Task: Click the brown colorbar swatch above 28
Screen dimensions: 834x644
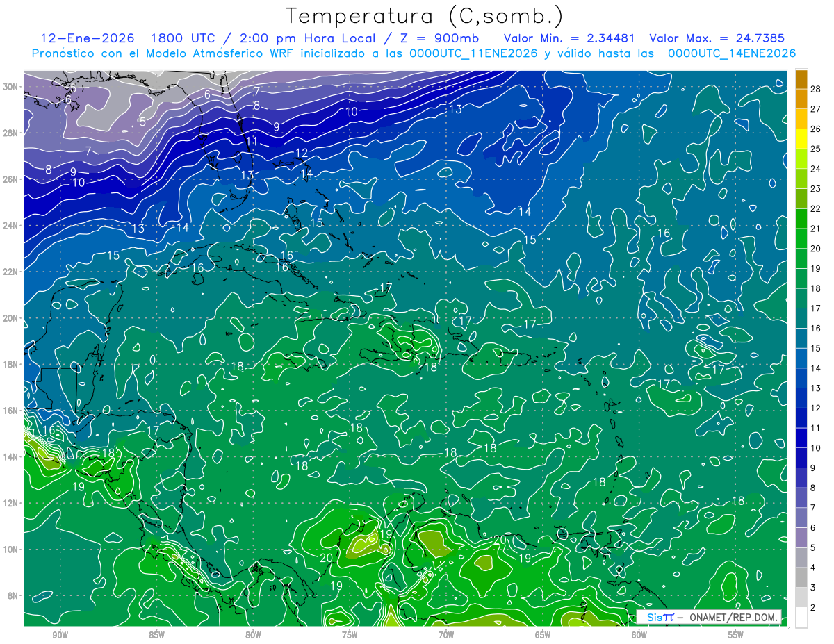Action: (801, 79)
